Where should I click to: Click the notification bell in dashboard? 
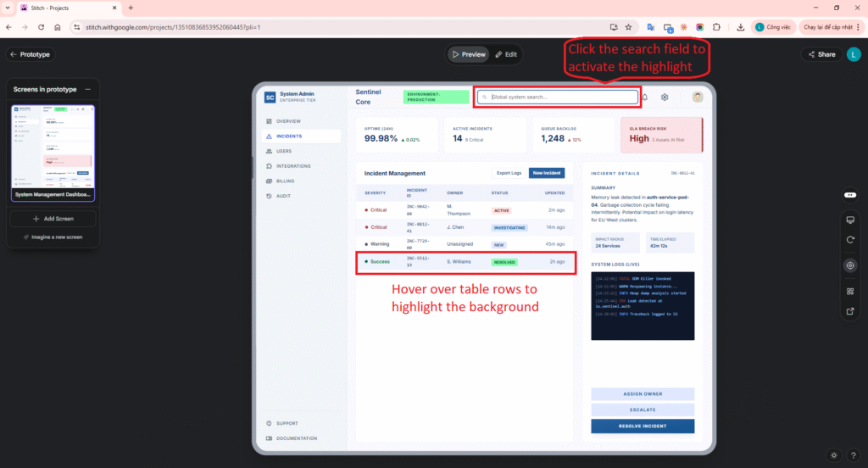tap(645, 97)
